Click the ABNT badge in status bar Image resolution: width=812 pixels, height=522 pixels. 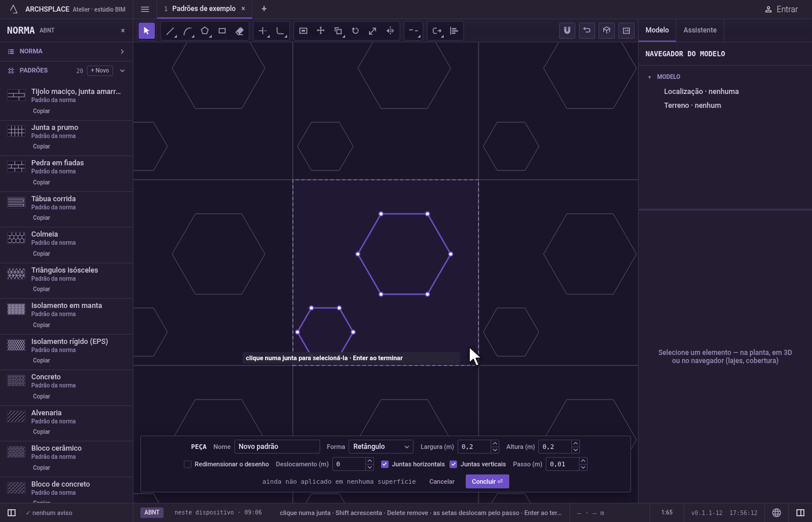[152, 513]
